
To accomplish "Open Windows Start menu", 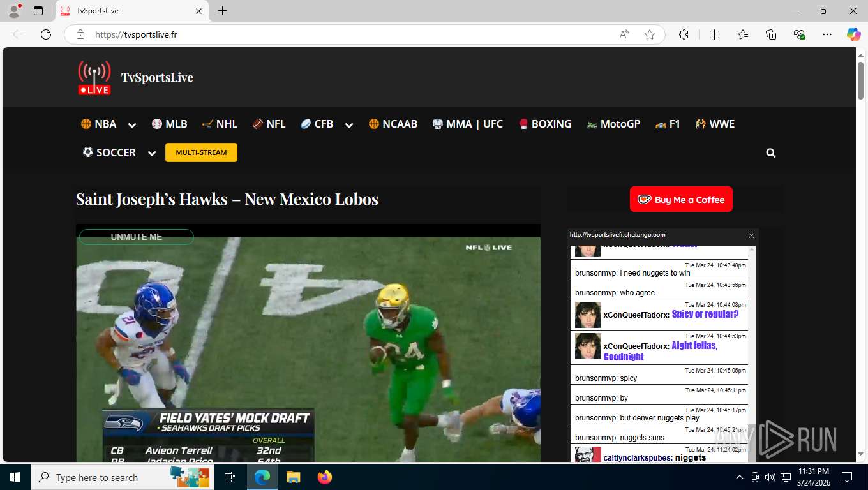I will point(15,477).
